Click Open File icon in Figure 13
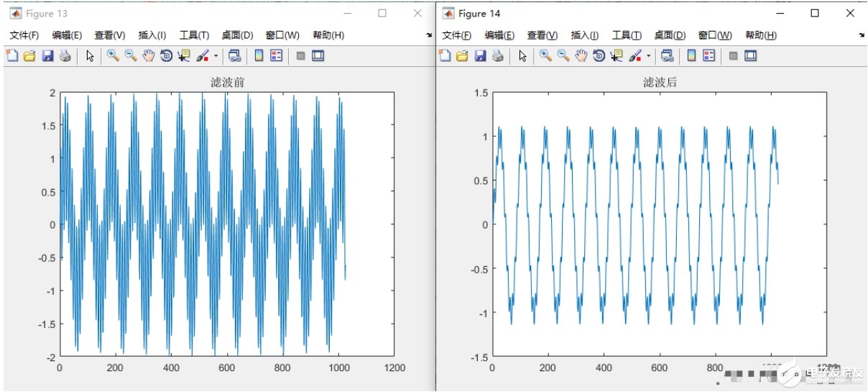Image resolution: width=868 pixels, height=392 pixels. pyautogui.click(x=29, y=55)
